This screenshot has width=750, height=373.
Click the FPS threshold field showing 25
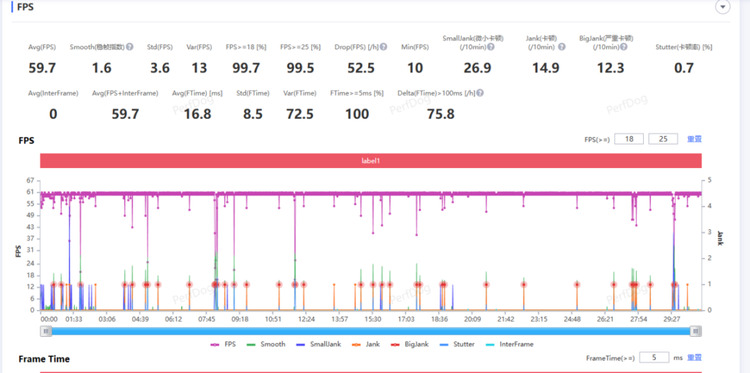point(663,139)
